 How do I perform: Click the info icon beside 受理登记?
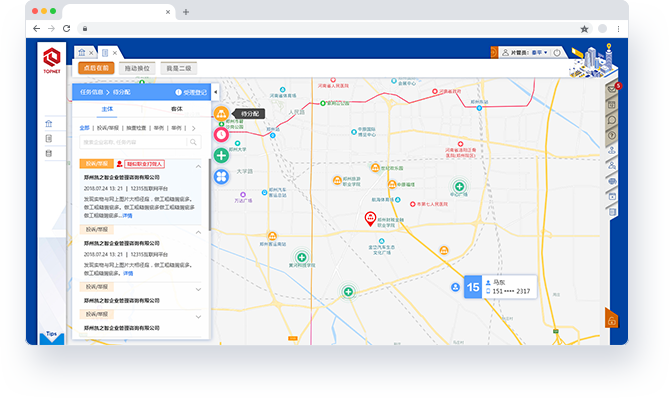click(x=179, y=92)
